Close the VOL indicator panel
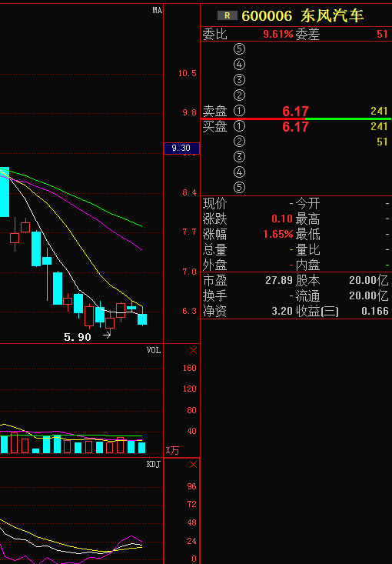Image resolution: width=392 pixels, height=564 pixels. (x=193, y=351)
